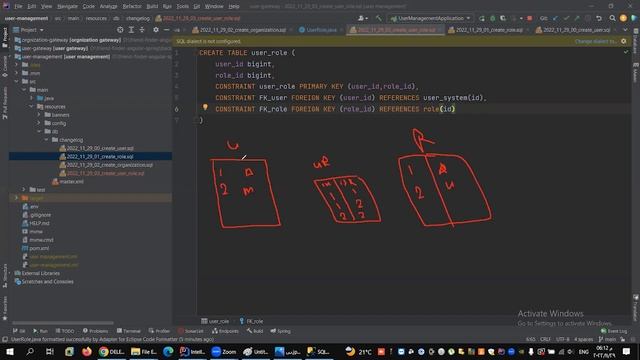Click Git Update Project arrow icon
Viewport: 640px width, 360px height.
[x=555, y=18]
